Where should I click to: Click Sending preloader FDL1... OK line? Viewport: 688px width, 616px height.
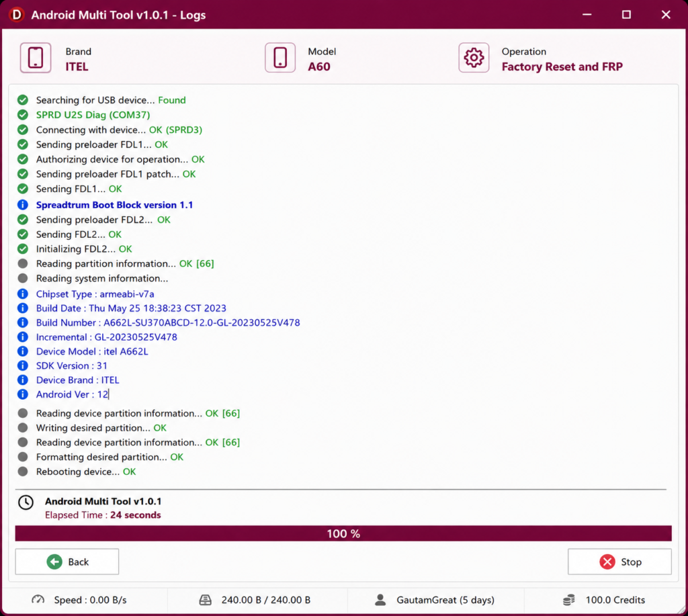[102, 144]
